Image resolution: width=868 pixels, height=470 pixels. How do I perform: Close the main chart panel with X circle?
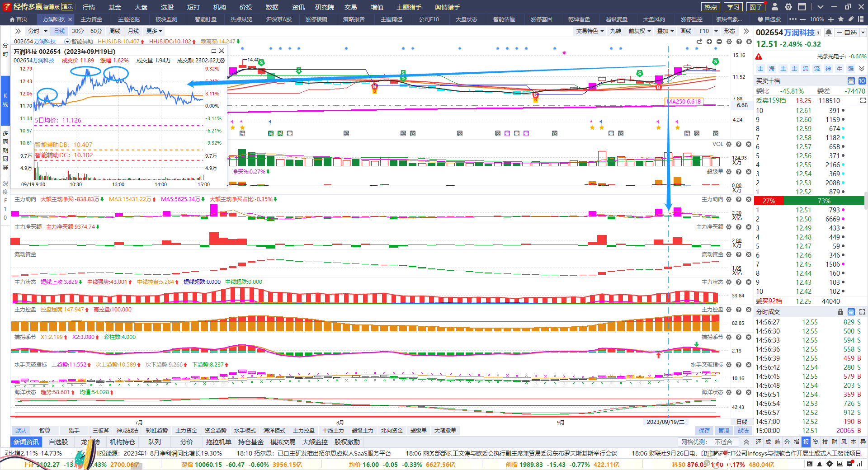click(x=749, y=42)
